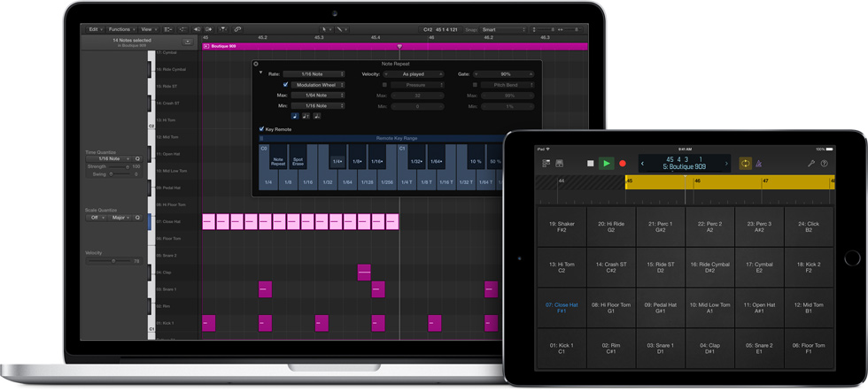
Task: Tap the 24: Click drum pad
Action: [809, 227]
